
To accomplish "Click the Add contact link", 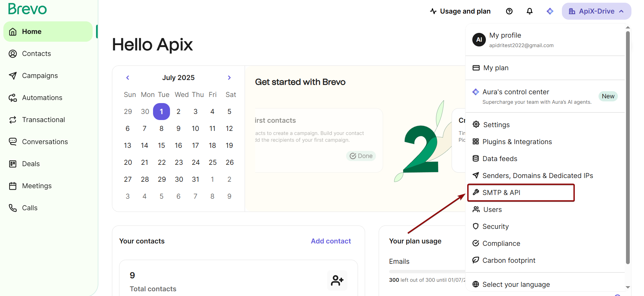I will (331, 241).
